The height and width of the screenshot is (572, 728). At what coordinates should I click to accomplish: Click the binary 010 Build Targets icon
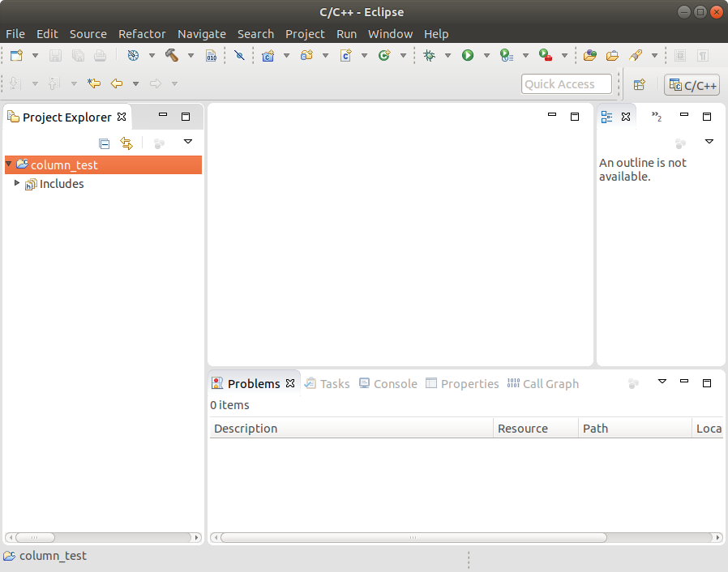(x=212, y=56)
